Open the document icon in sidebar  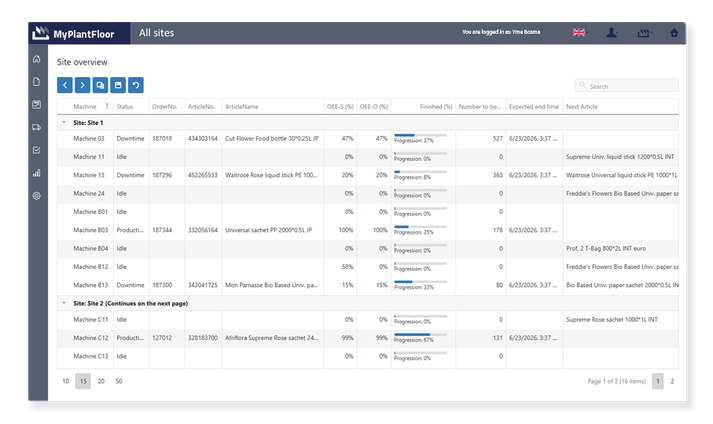point(37,82)
